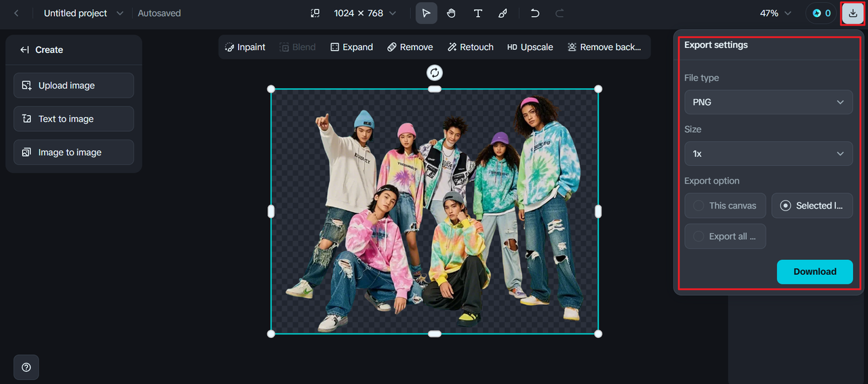The width and height of the screenshot is (868, 384).
Task: Select the Hand pan tool
Action: (x=452, y=13)
